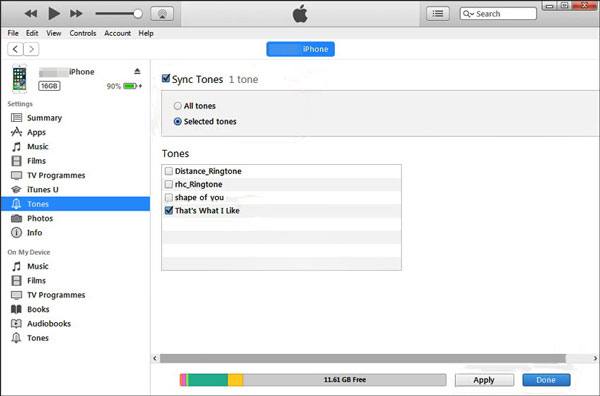Open Apps in the sidebar
Screen dimensions: 600x396
point(36,132)
